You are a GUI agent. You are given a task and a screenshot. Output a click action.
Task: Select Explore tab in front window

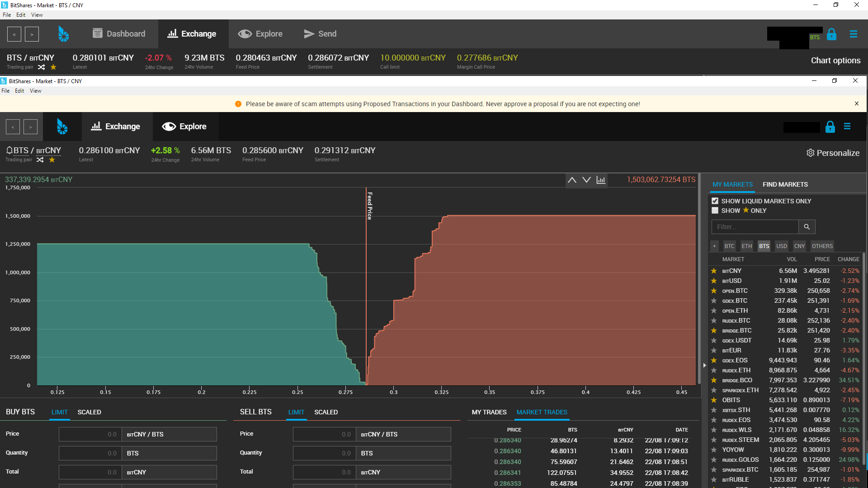184,127
